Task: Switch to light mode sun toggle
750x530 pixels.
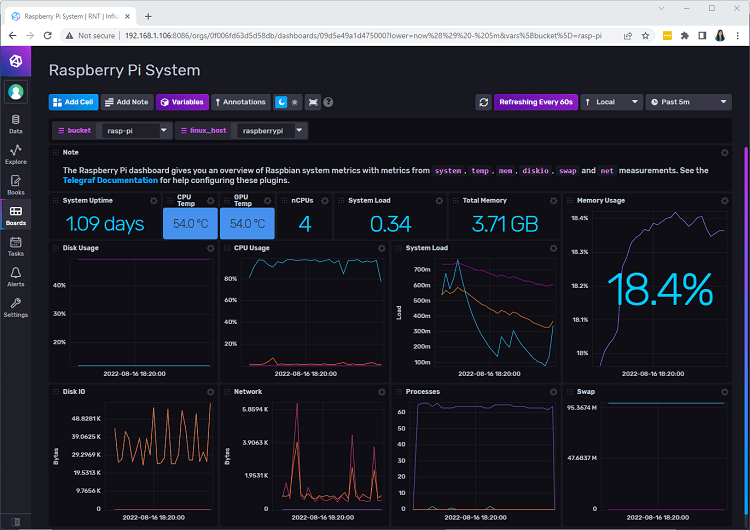Action: pyautogui.click(x=295, y=102)
